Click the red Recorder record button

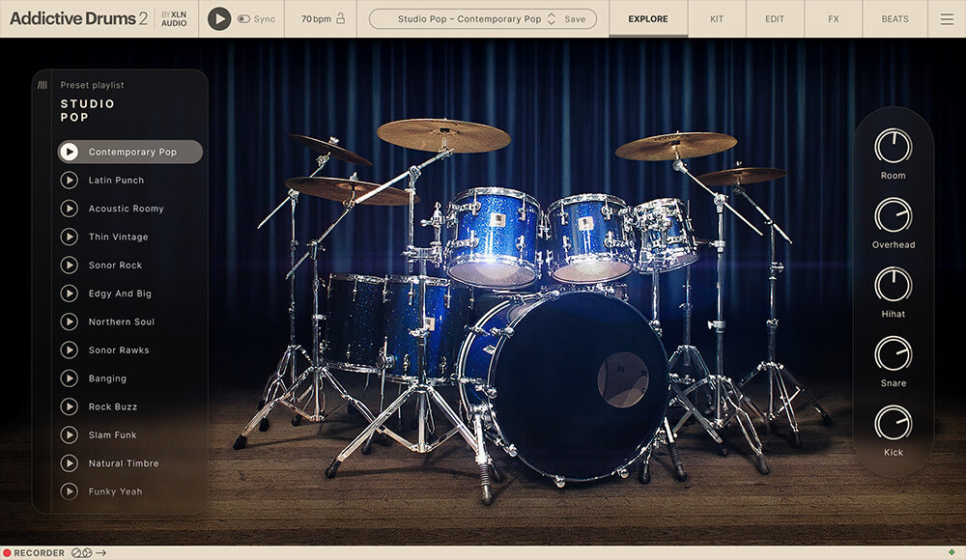(6, 553)
